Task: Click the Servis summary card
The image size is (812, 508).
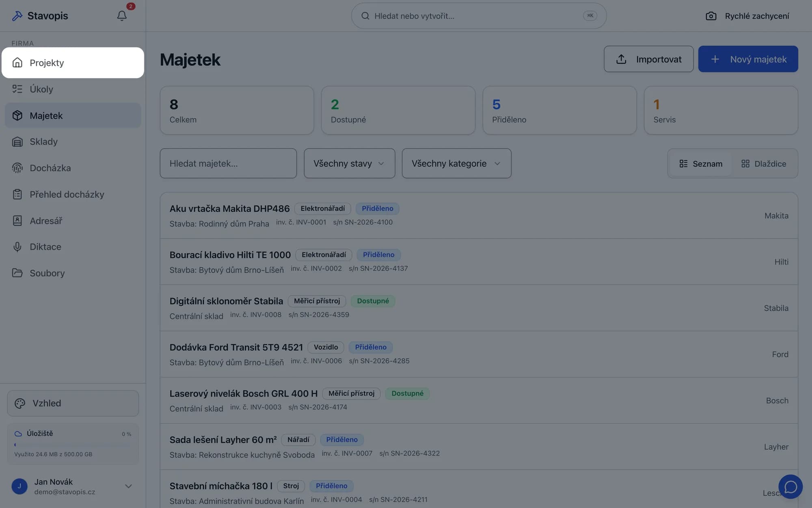Action: (721, 110)
